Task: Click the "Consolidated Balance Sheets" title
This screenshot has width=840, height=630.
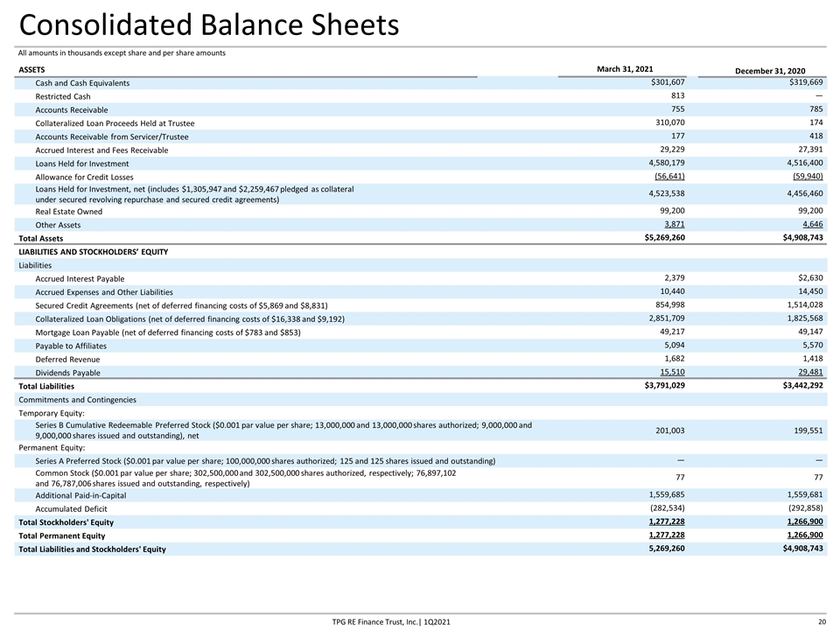Action: (209, 24)
